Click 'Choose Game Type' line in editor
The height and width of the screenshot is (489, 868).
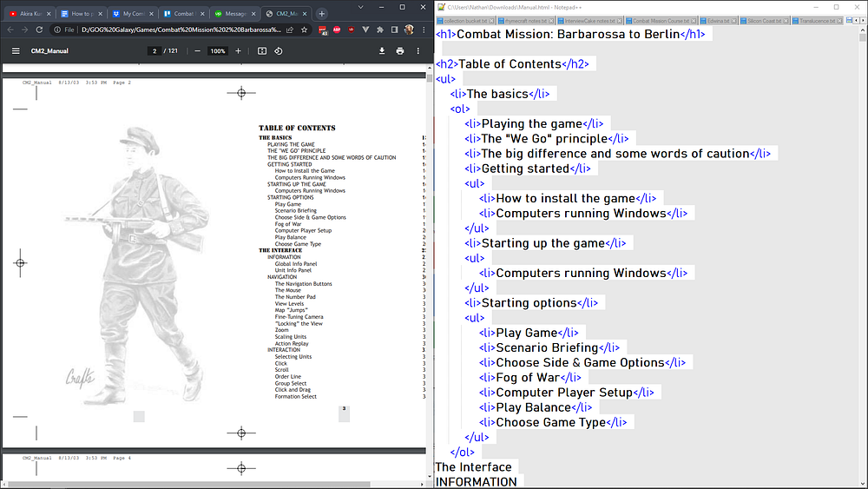click(552, 423)
